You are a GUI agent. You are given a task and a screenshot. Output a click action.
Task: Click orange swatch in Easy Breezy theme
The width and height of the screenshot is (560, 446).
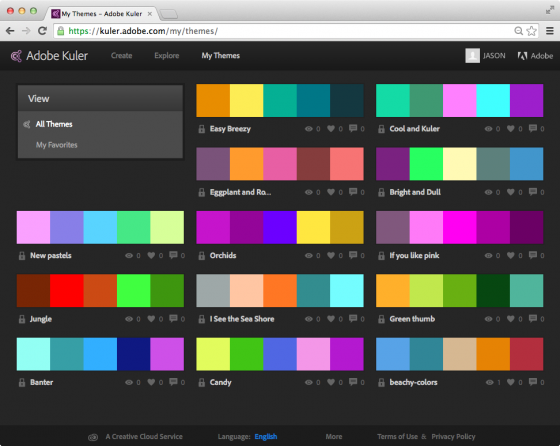coord(213,101)
